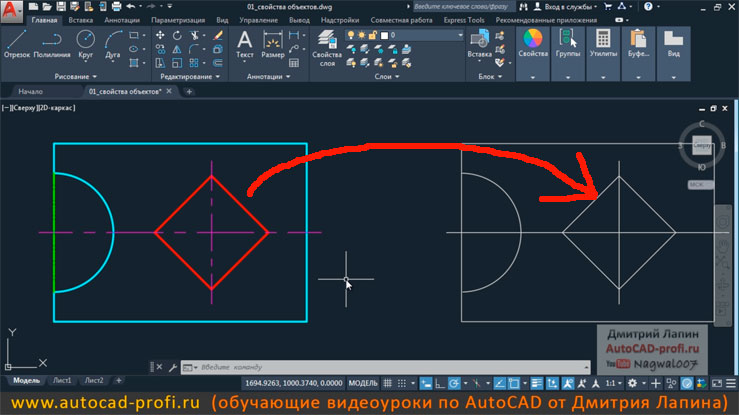Expand the Аннотации panel
This screenshot has width=739, height=415.
point(268,76)
